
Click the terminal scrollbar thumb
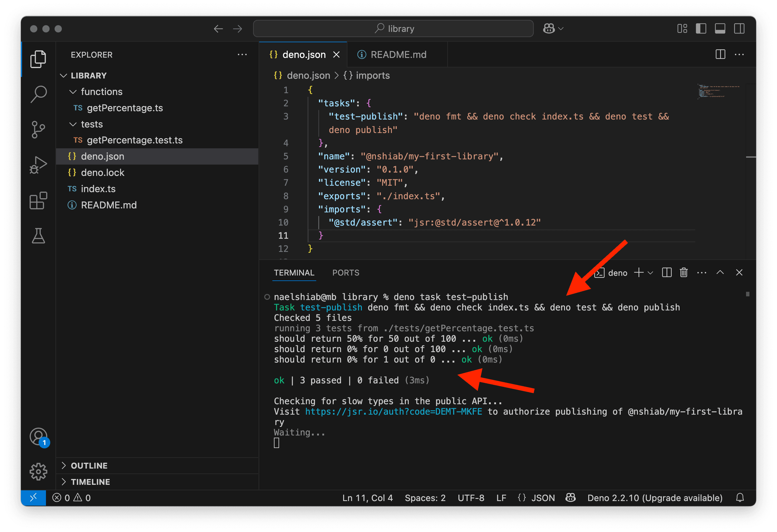coord(747,294)
